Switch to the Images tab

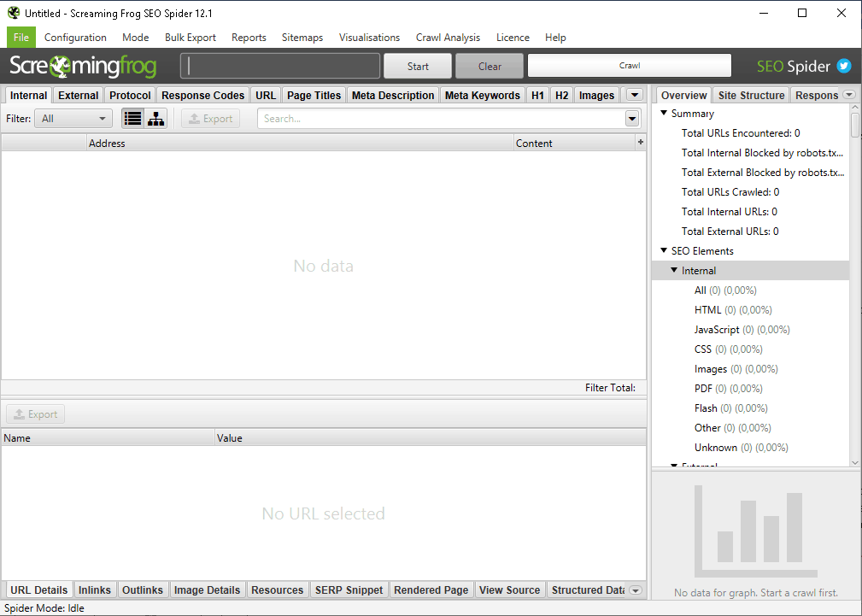coord(596,95)
